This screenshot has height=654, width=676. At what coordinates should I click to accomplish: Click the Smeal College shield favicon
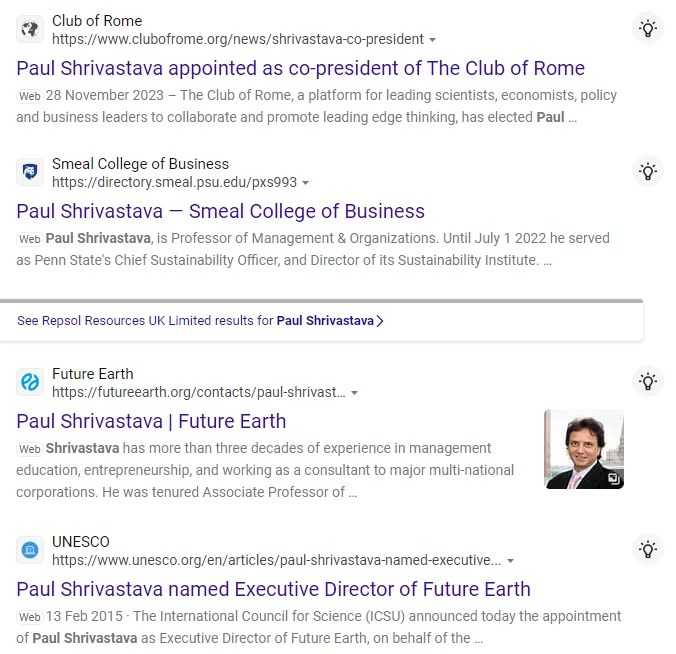click(x=30, y=172)
